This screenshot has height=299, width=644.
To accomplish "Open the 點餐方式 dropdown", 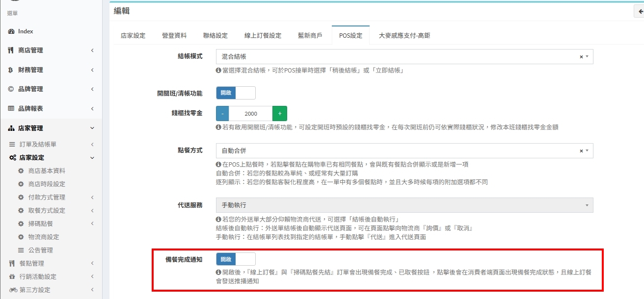I will [x=404, y=151].
